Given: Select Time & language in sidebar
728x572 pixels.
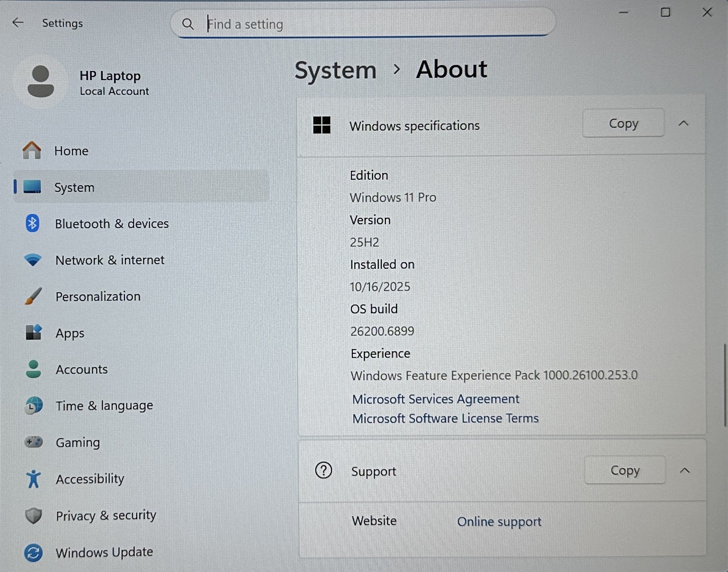Looking at the screenshot, I should 104,406.
